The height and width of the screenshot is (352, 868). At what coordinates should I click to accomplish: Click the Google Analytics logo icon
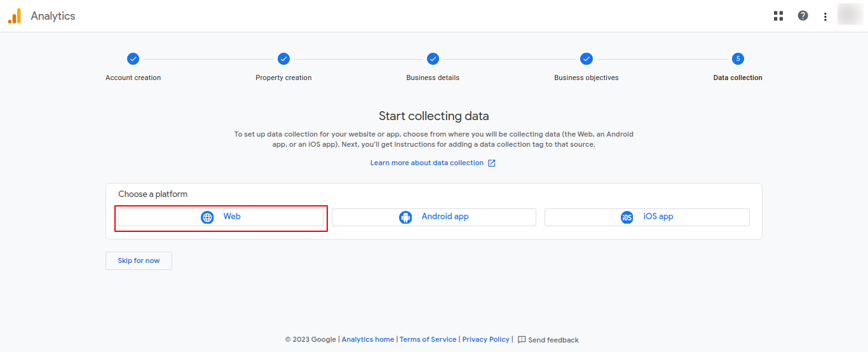14,16
